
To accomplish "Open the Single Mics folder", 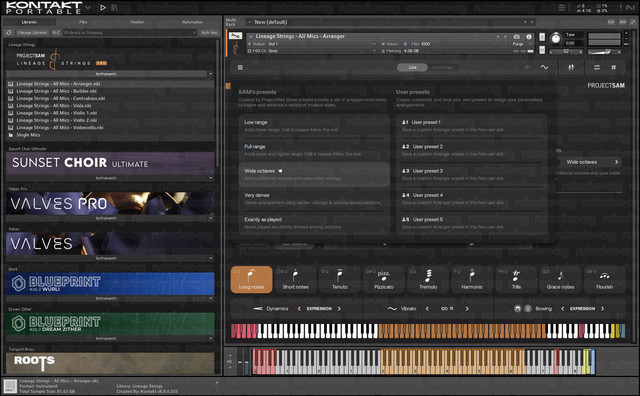I will 28,135.
